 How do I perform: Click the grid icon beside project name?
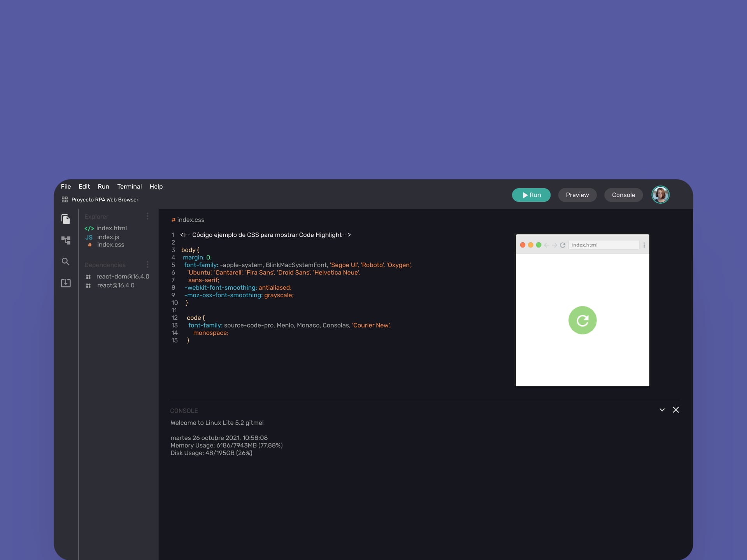(x=65, y=199)
